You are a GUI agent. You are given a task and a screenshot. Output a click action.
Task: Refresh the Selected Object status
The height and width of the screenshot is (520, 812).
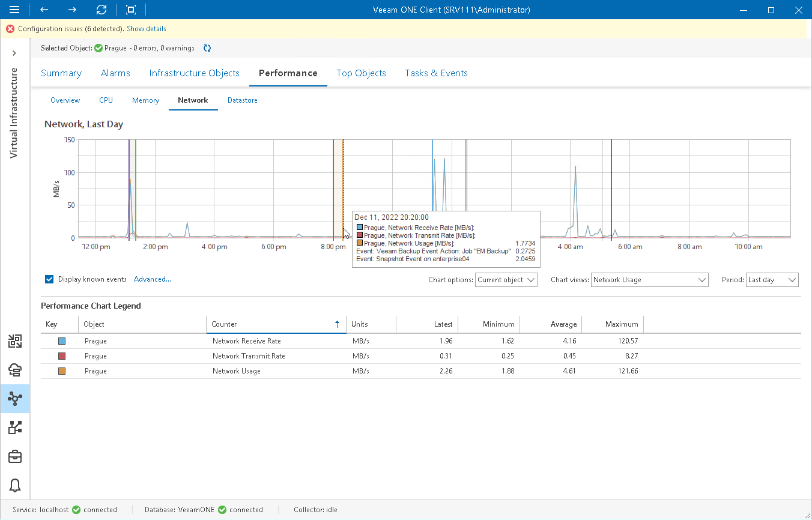click(x=207, y=48)
